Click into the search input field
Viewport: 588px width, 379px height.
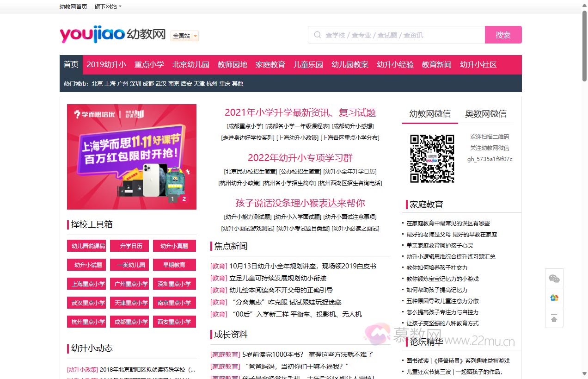(402, 35)
